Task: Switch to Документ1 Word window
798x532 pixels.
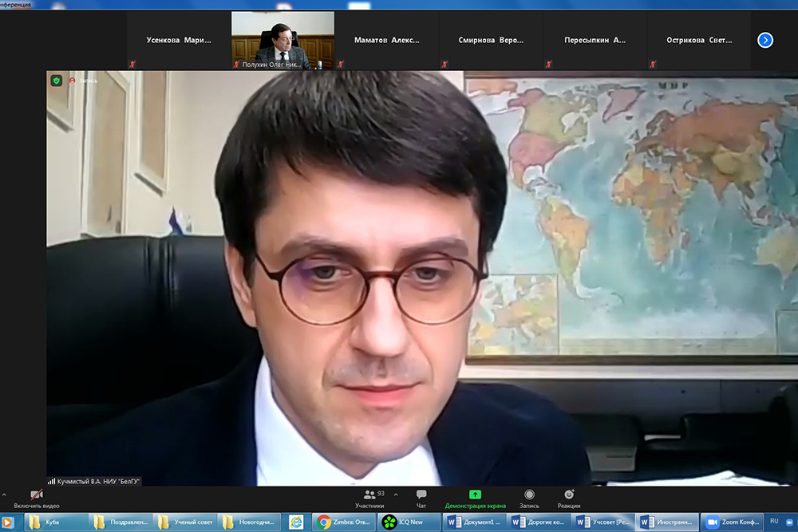Action: point(473,522)
